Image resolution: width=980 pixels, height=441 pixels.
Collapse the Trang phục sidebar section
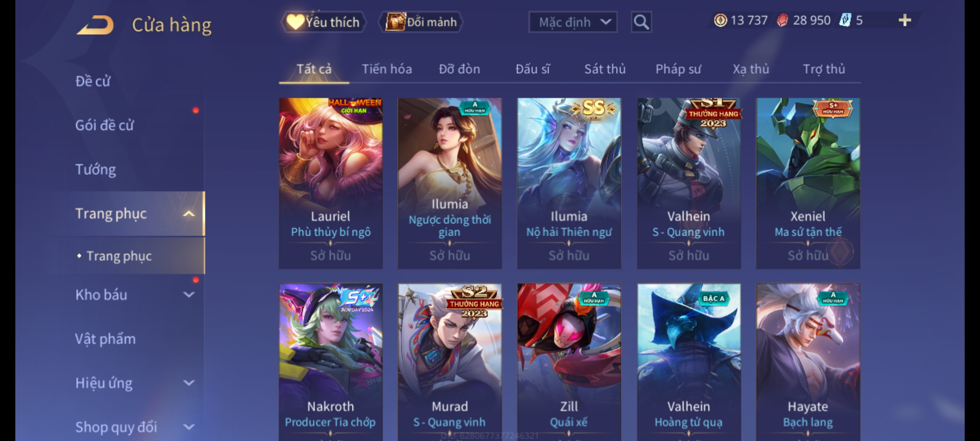(189, 214)
